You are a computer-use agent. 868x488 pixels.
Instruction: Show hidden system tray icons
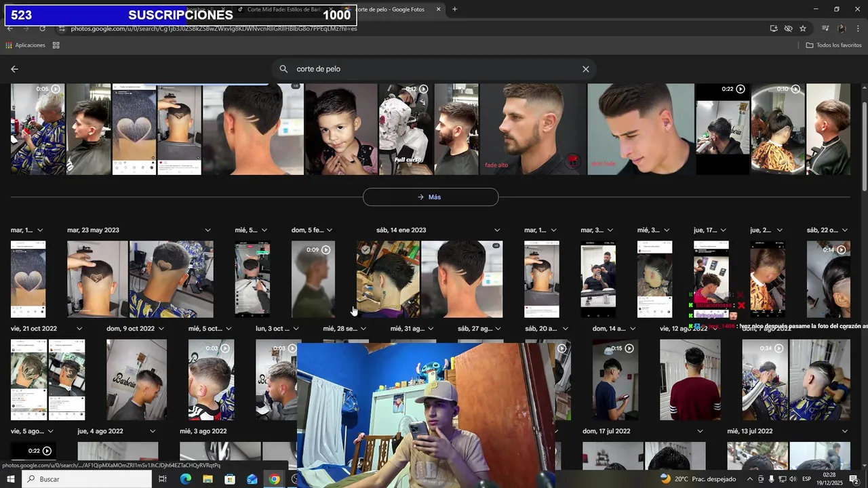click(749, 479)
